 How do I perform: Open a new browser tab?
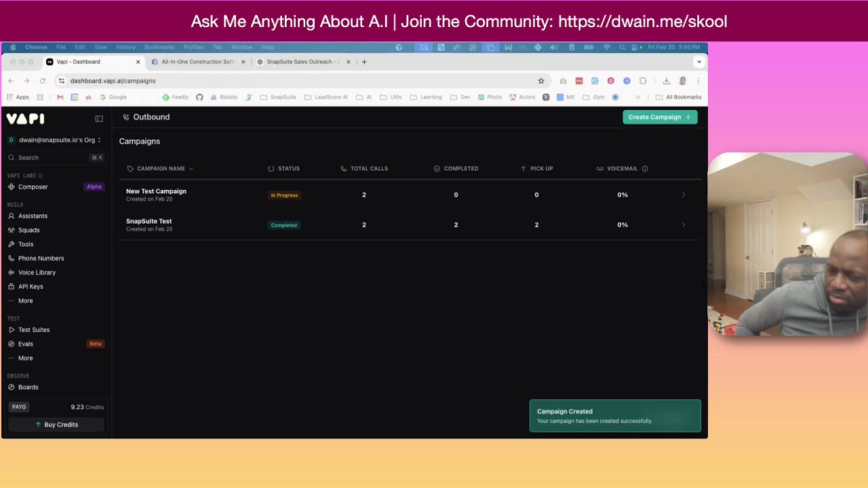tap(364, 62)
